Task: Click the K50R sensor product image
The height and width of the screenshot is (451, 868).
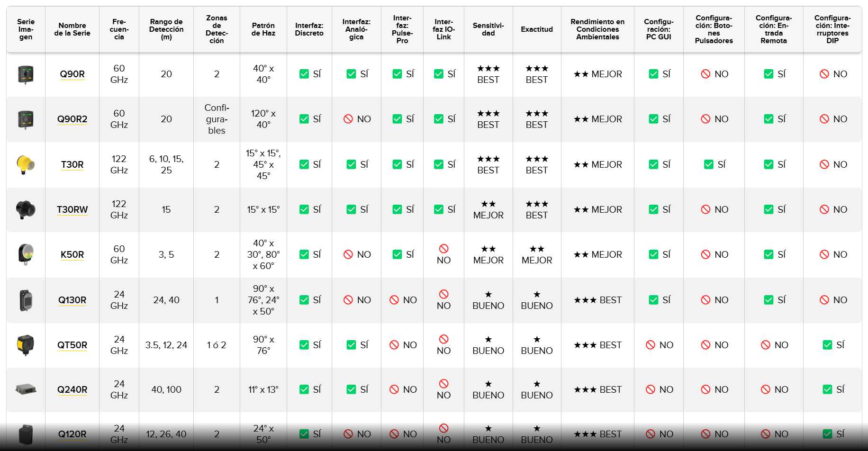Action: pos(26,254)
